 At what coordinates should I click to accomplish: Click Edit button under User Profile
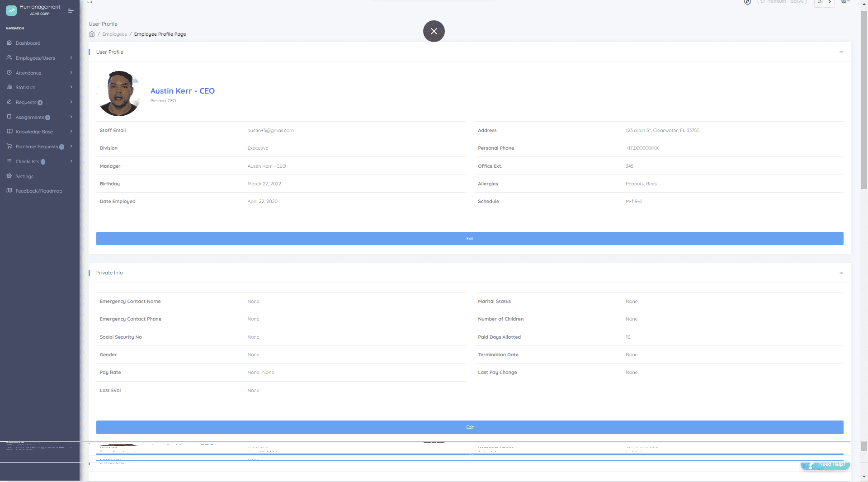(x=469, y=239)
